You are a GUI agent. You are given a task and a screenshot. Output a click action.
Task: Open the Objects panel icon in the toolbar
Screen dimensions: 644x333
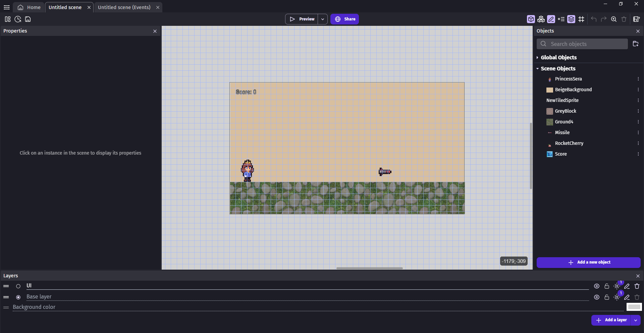coord(541,19)
